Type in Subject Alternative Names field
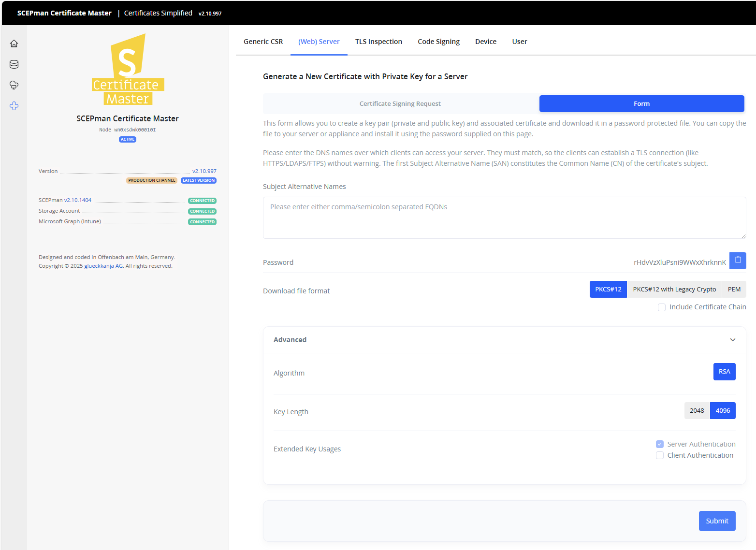 (504, 217)
